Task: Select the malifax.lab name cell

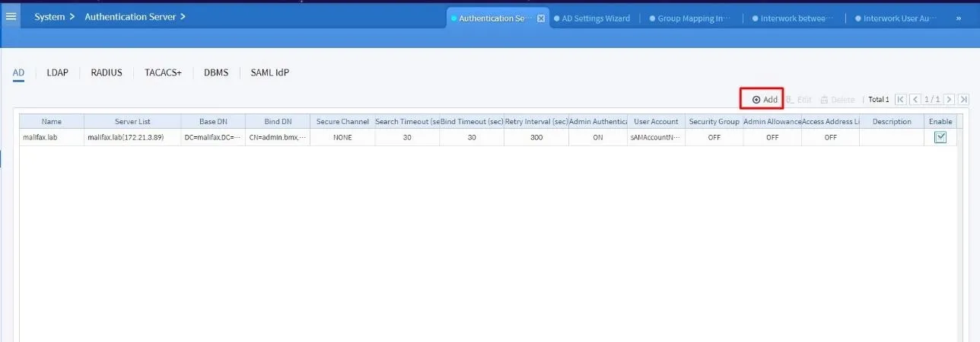Action: click(x=52, y=137)
